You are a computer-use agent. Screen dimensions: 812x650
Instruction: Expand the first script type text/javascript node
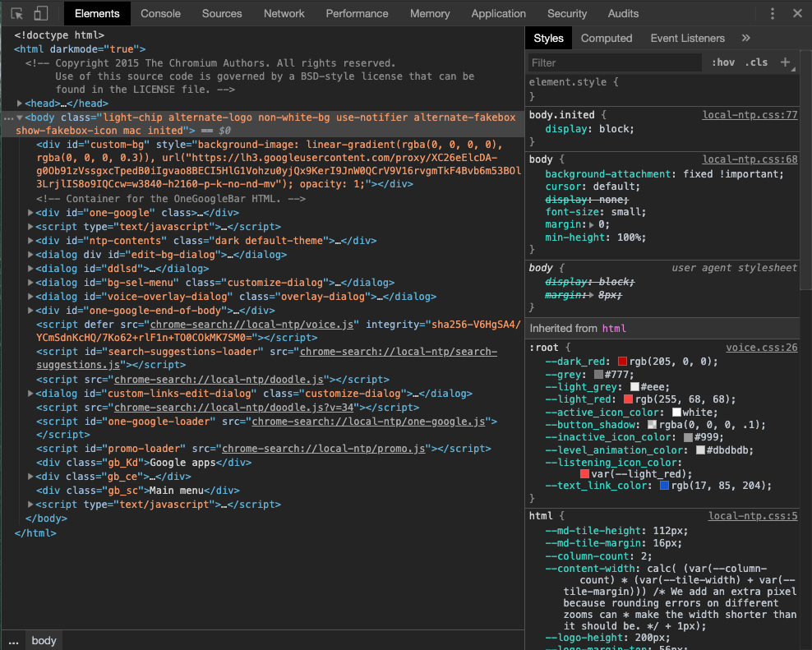tap(30, 226)
